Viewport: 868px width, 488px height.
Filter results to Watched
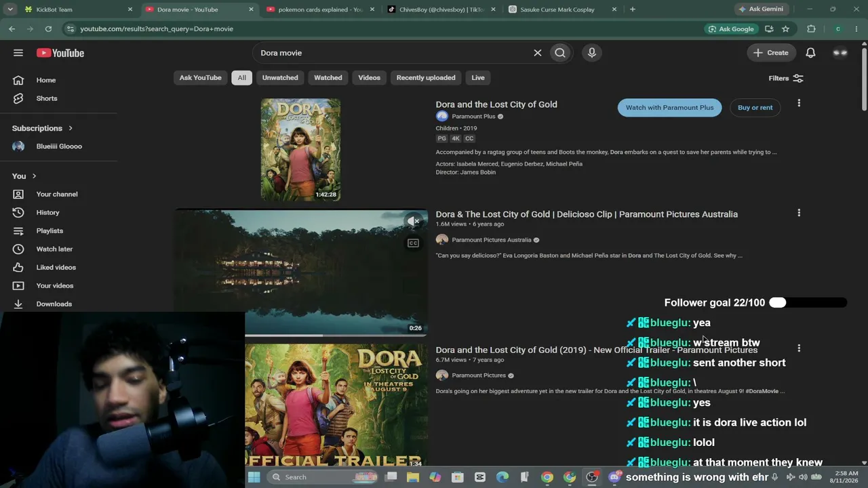pyautogui.click(x=328, y=78)
